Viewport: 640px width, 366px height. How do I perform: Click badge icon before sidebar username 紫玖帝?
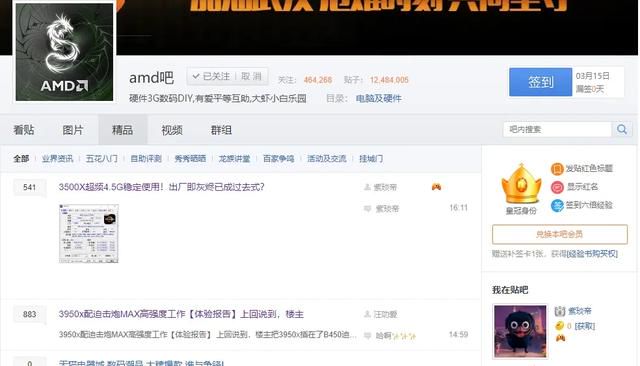coord(560,311)
